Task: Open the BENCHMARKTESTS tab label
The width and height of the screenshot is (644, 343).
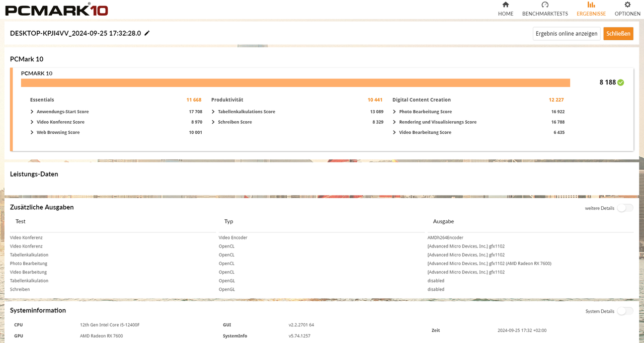Action: pos(545,14)
